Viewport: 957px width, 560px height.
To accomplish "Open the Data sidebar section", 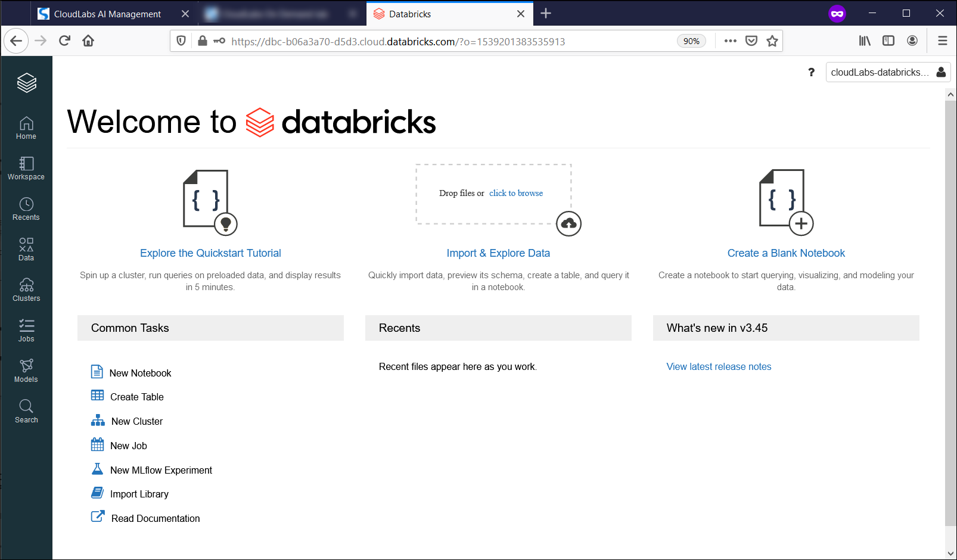I will coord(26,250).
